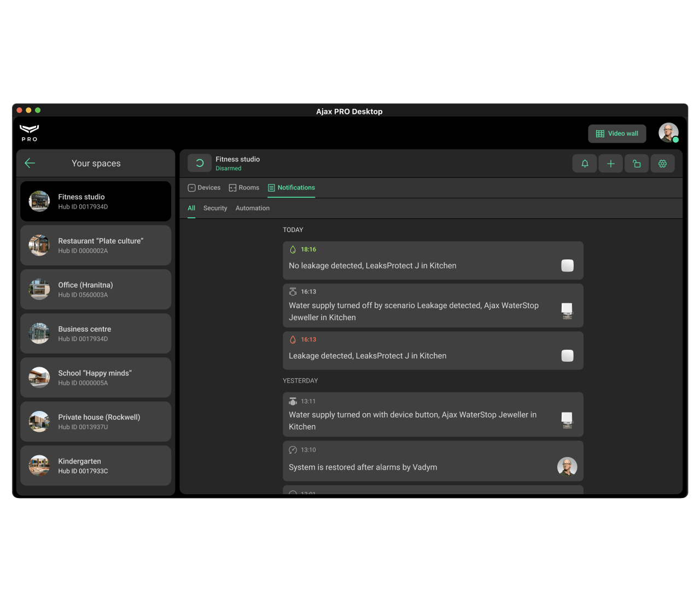Viewport: 700px width, 602px height.
Task: Click the Your spaces heading
Action: click(96, 163)
